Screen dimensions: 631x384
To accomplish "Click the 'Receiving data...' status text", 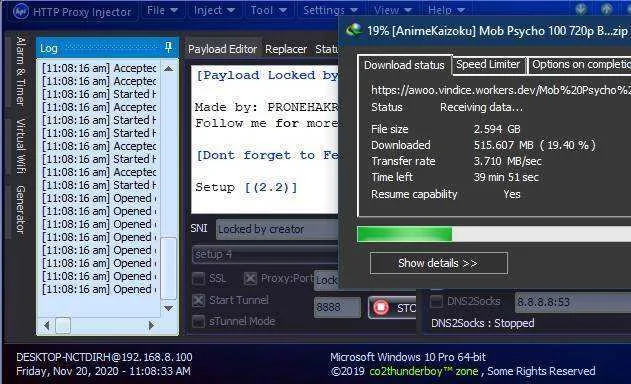I will (481, 107).
